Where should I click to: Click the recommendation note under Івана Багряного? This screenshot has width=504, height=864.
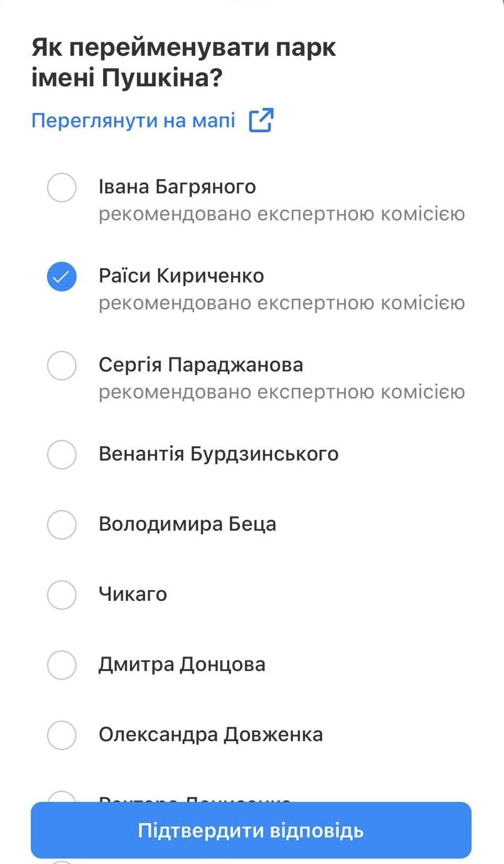(x=282, y=214)
